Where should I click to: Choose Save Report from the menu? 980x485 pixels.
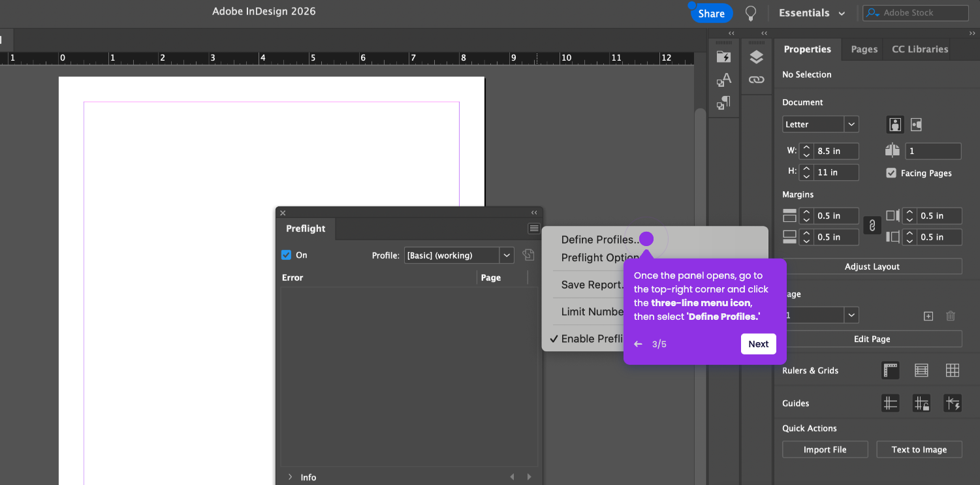[x=593, y=285]
